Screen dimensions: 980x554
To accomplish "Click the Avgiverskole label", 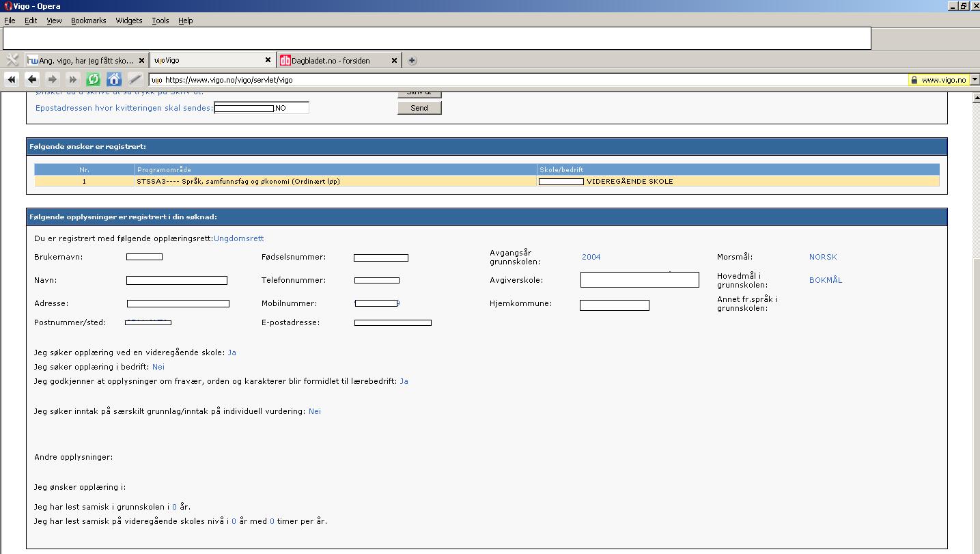I will [516, 280].
